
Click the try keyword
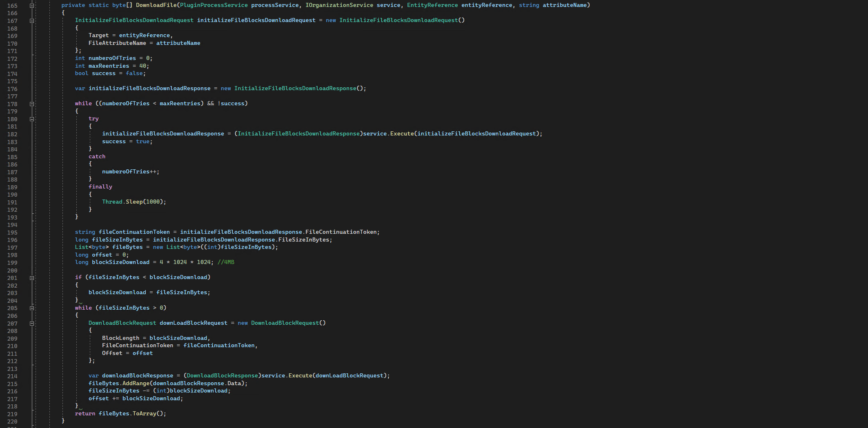tap(93, 118)
